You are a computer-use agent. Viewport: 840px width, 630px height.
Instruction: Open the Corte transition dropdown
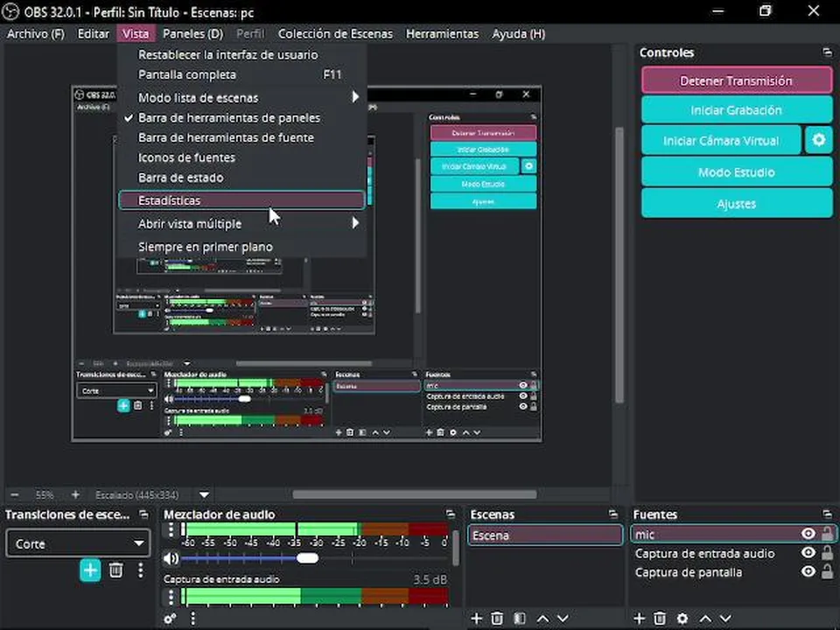[x=78, y=543]
